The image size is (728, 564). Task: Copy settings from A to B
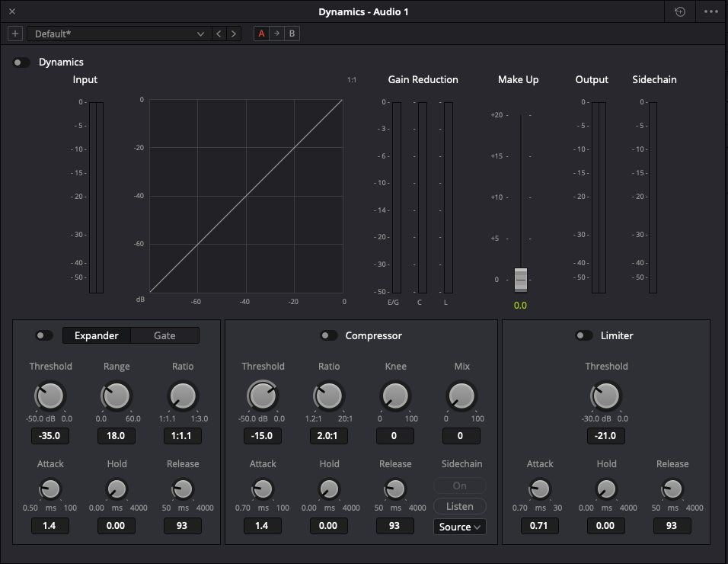(275, 33)
